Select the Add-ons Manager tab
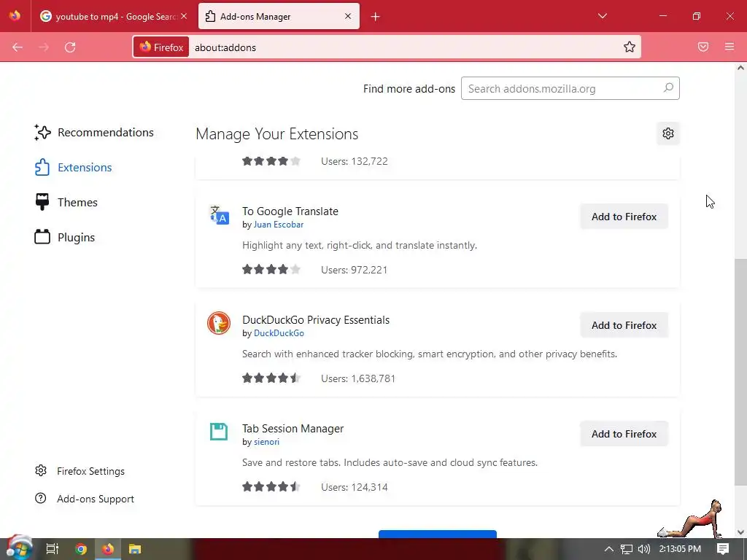Image resolution: width=747 pixels, height=560 pixels. [x=279, y=16]
